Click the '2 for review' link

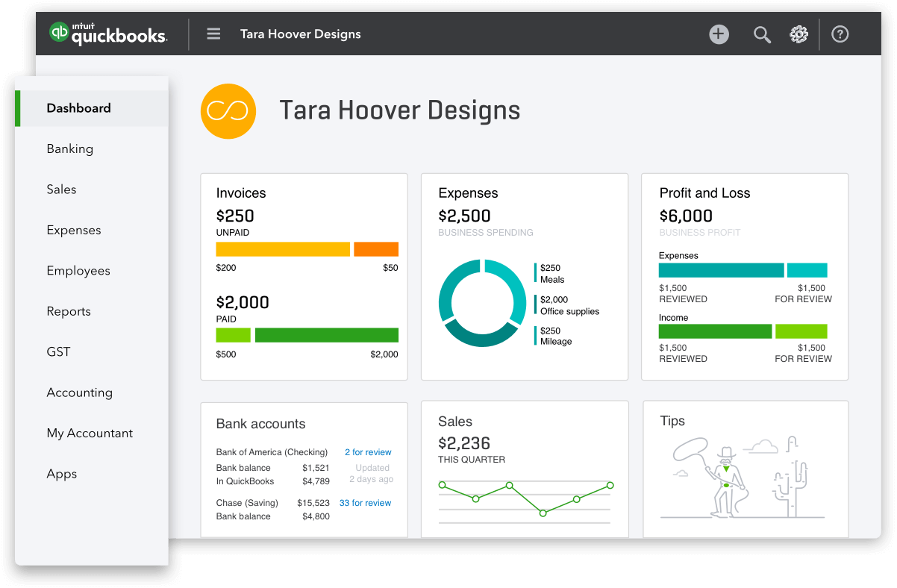368,452
